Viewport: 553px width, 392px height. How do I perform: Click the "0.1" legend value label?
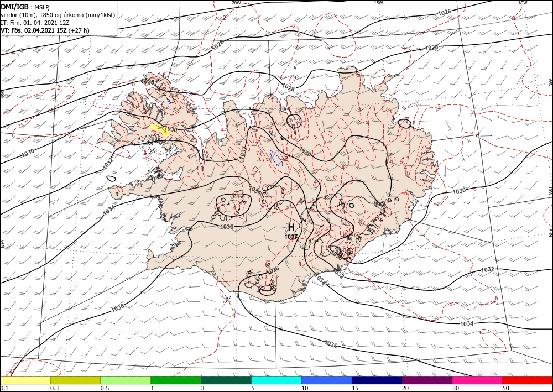[3, 388]
